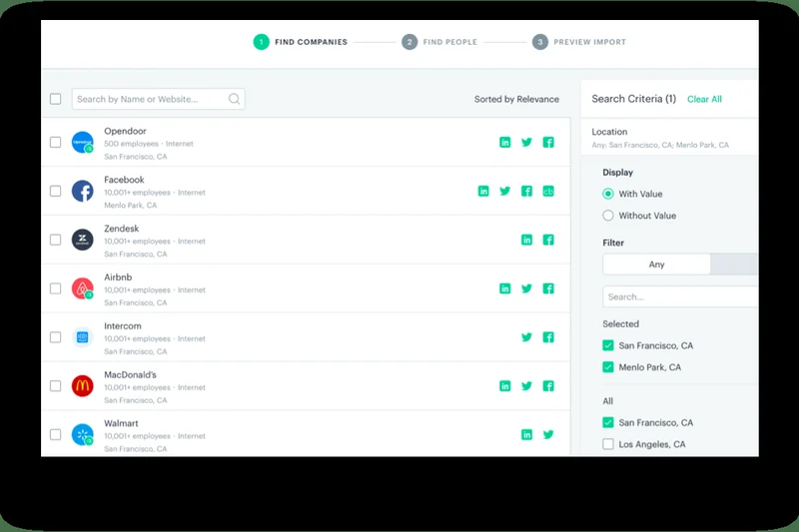Select the Intercom row checkbox
Screen dimensions: 799x532
[x=56, y=337]
